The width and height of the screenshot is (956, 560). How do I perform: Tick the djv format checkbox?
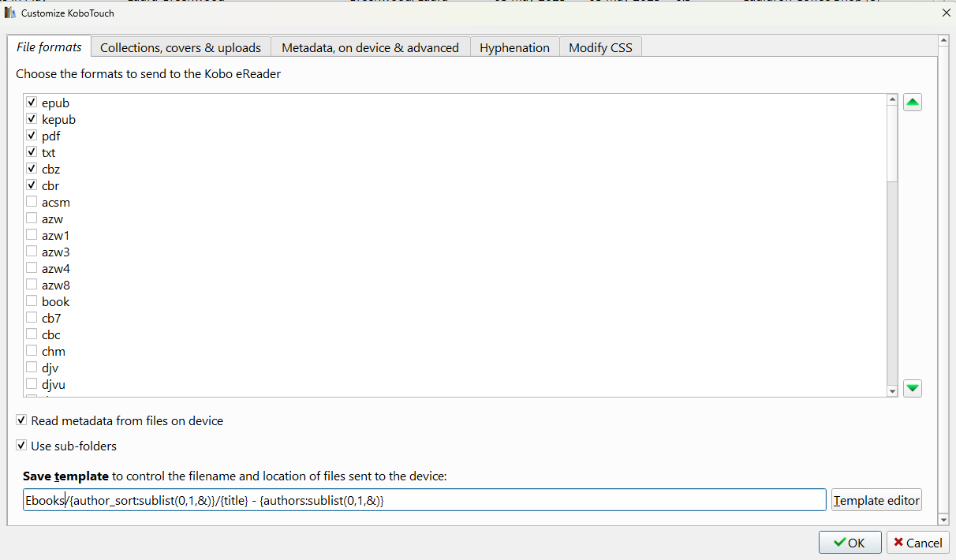click(32, 368)
